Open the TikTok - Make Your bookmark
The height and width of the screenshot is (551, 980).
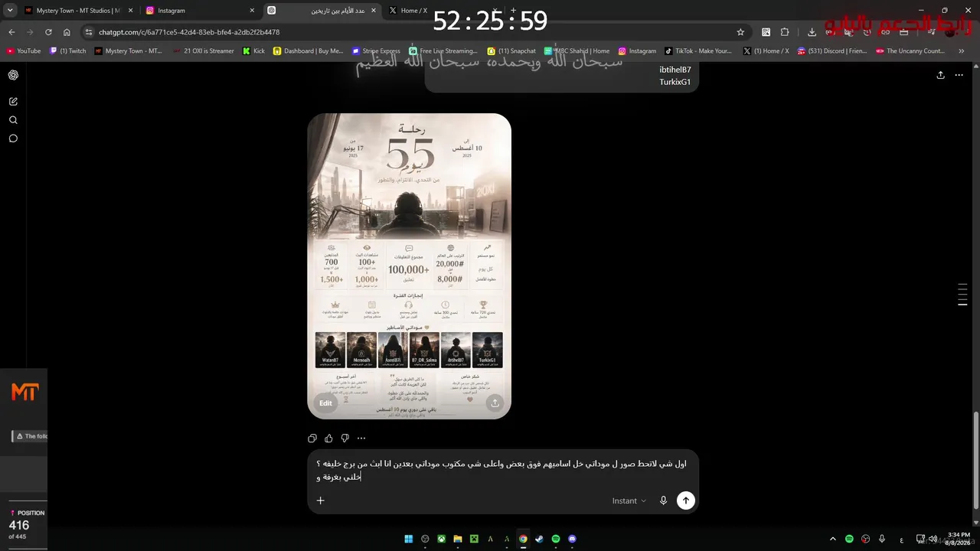(698, 51)
